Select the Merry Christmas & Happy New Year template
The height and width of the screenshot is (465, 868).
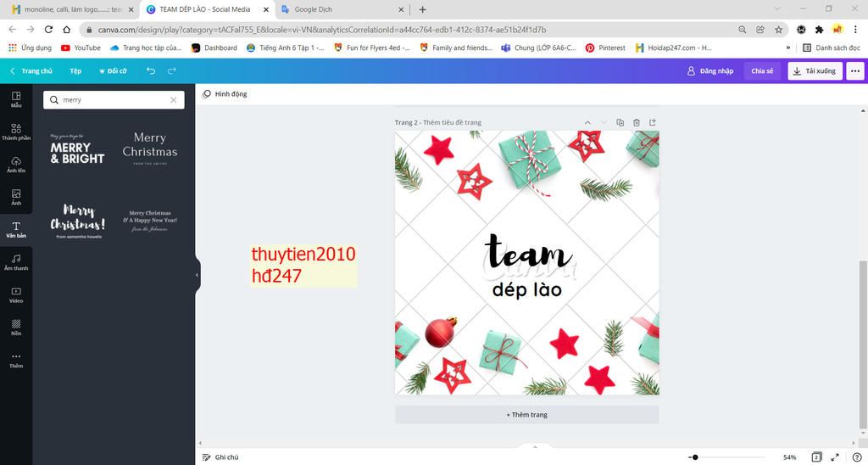click(x=150, y=221)
